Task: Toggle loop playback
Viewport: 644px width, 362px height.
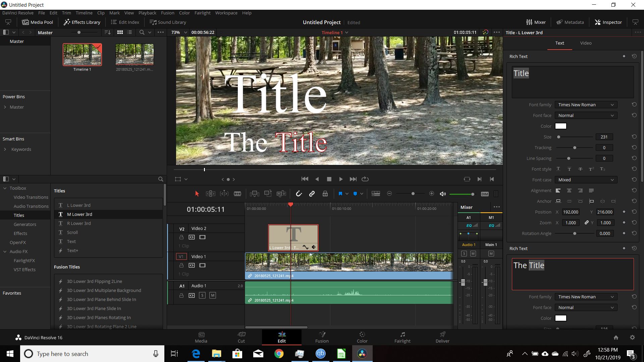Action: point(365,179)
